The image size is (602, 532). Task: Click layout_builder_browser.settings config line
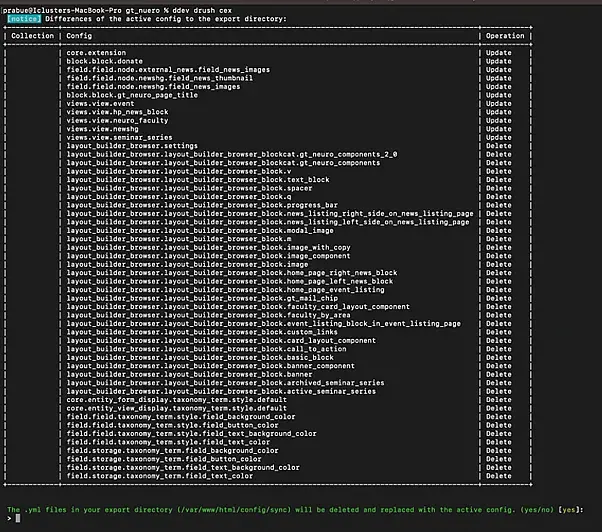pos(132,146)
